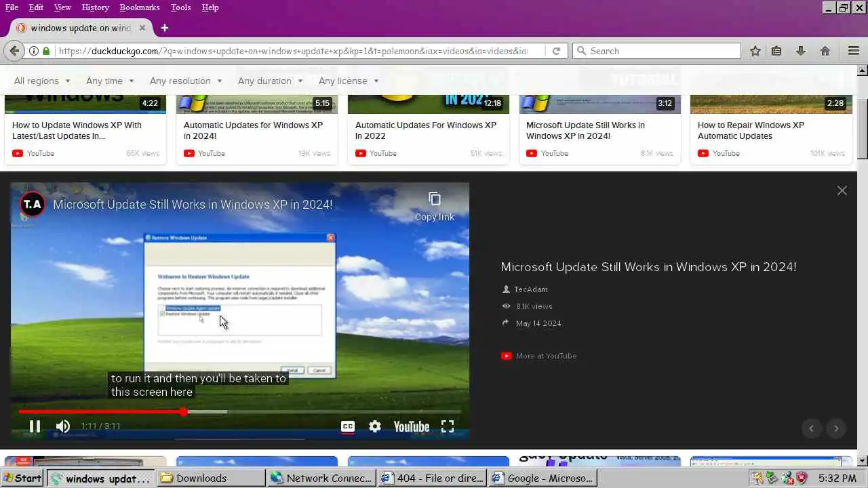Reload the page with refresh icon

pyautogui.click(x=556, y=51)
